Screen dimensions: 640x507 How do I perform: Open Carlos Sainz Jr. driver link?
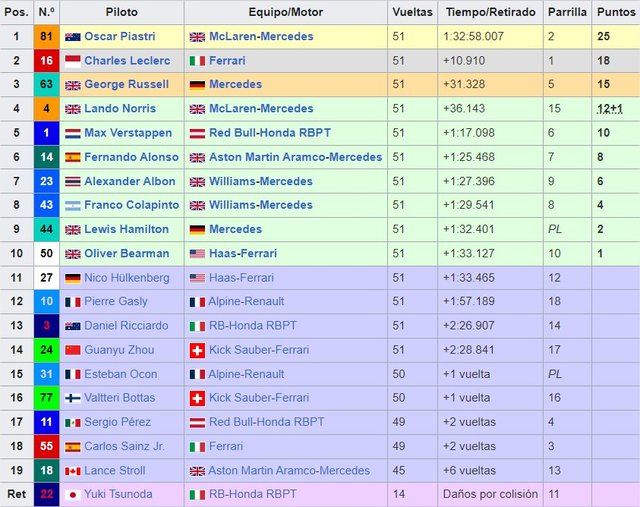(x=124, y=446)
